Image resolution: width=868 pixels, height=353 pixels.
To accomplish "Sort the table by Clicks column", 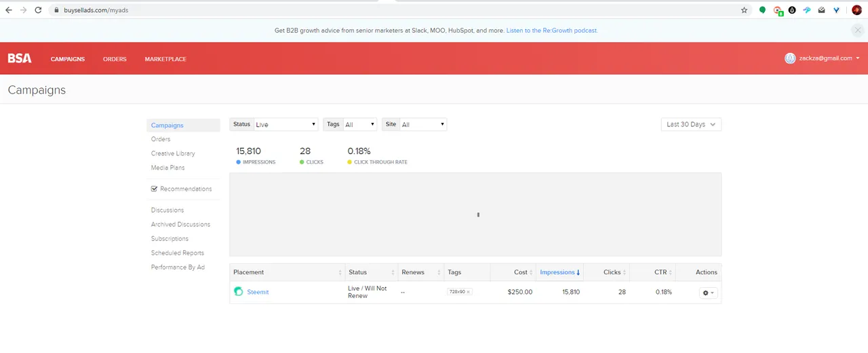I will click(606, 272).
